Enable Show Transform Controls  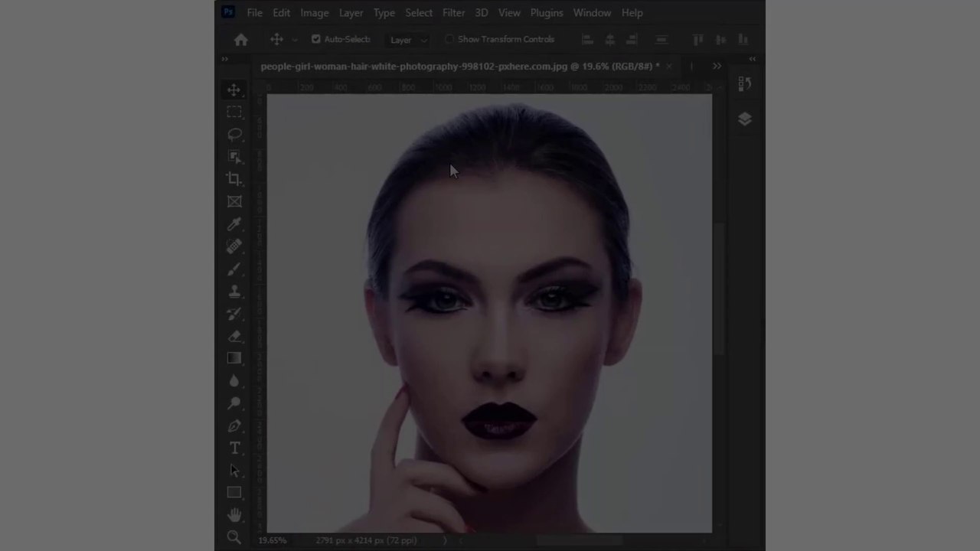[449, 39]
